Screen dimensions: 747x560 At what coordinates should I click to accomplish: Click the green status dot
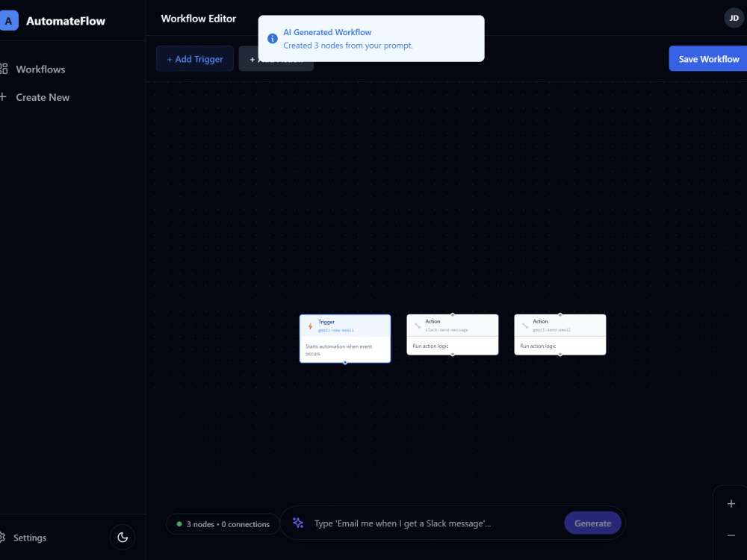pyautogui.click(x=179, y=524)
